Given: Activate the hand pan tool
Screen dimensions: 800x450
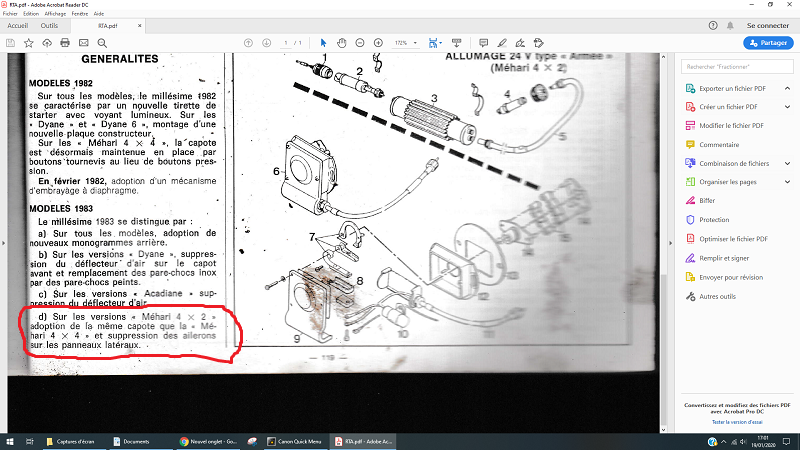Looking at the screenshot, I should [x=341, y=43].
